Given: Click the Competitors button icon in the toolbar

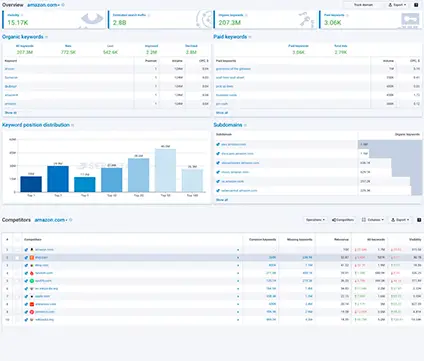Looking at the screenshot, I should click(334, 220).
